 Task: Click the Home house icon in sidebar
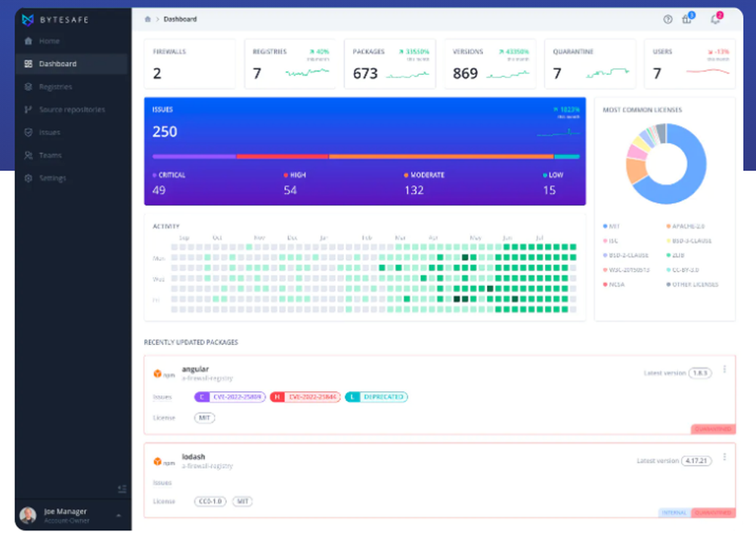(29, 41)
